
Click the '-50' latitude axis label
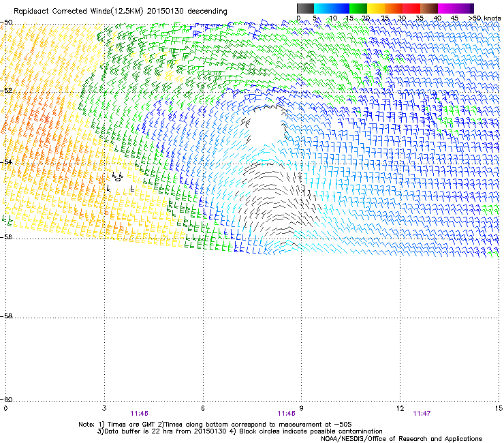pyautogui.click(x=6, y=22)
